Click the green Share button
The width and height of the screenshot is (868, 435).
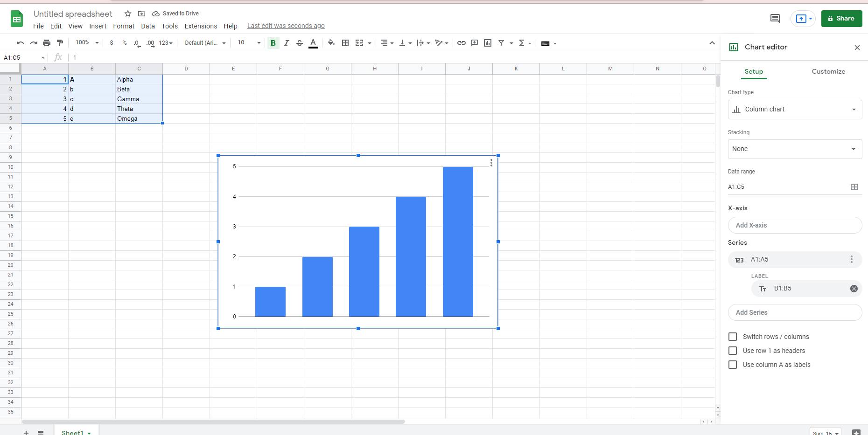841,19
